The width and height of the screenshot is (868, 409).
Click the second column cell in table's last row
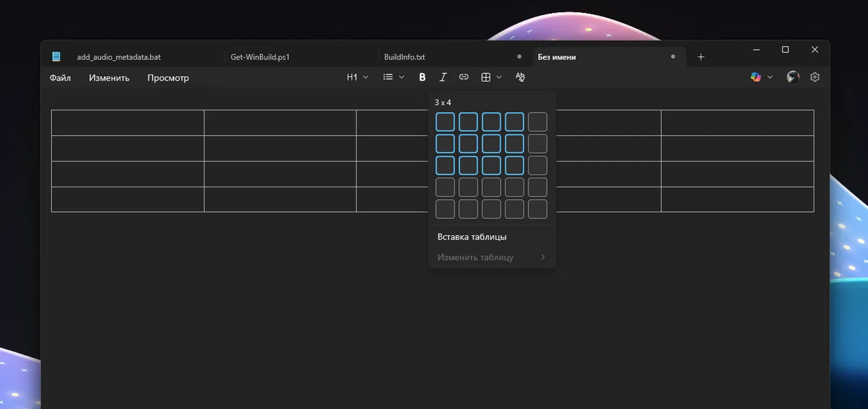tap(280, 199)
